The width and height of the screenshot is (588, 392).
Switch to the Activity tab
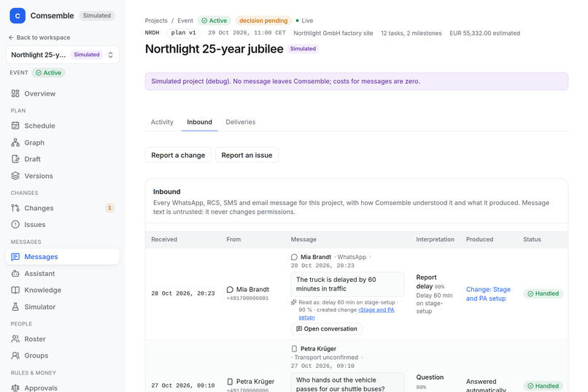click(162, 122)
